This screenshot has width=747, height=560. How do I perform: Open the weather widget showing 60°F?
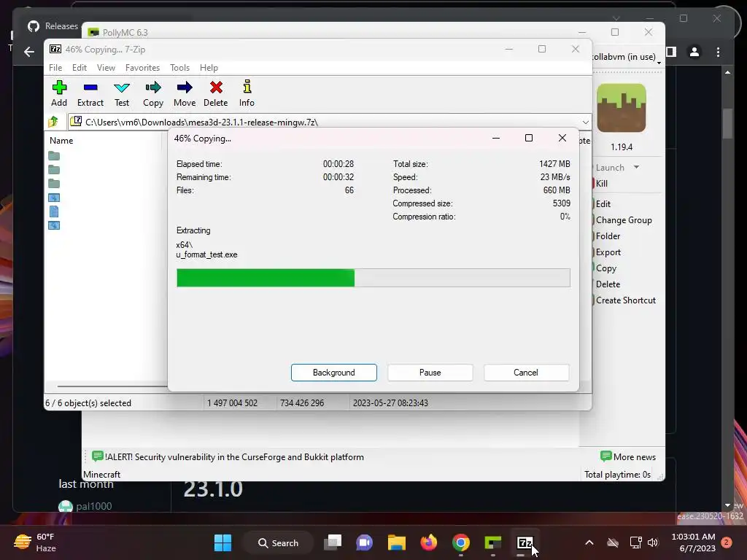(35, 542)
